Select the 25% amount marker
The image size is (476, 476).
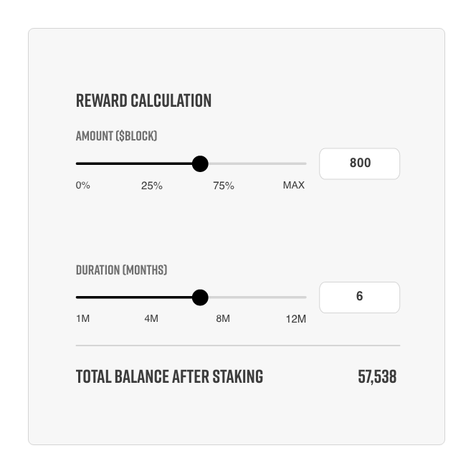pyautogui.click(x=152, y=186)
